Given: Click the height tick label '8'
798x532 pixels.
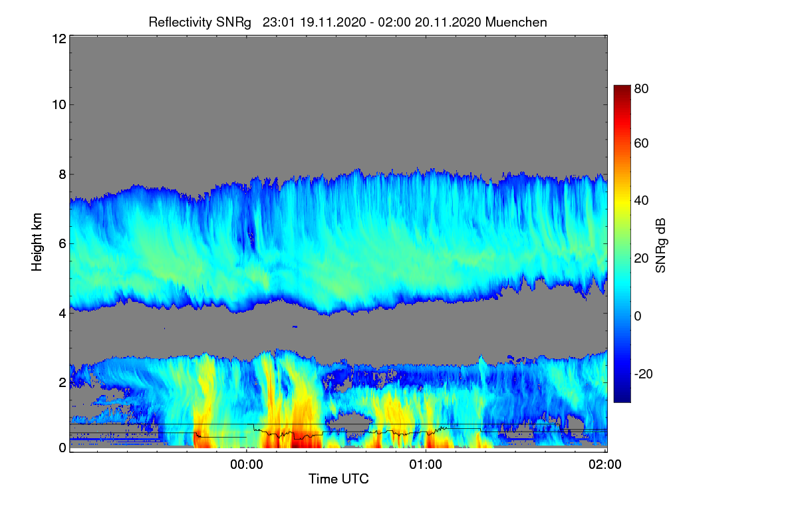Looking at the screenshot, I should tap(62, 175).
